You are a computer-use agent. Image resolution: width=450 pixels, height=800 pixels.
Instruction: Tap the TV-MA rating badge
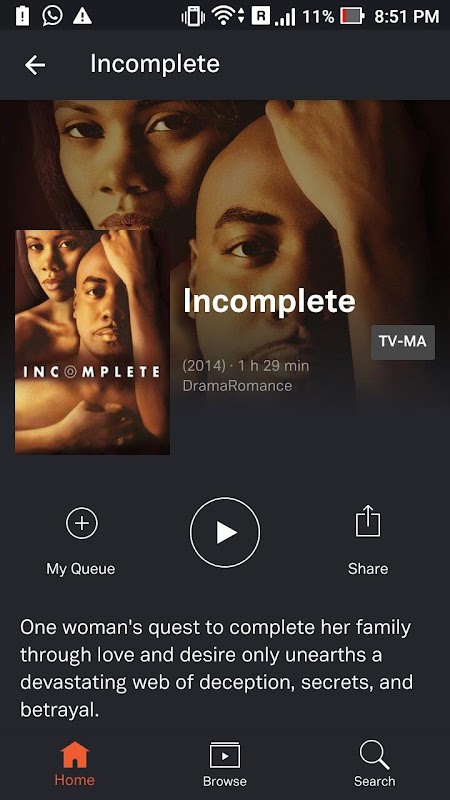(403, 342)
